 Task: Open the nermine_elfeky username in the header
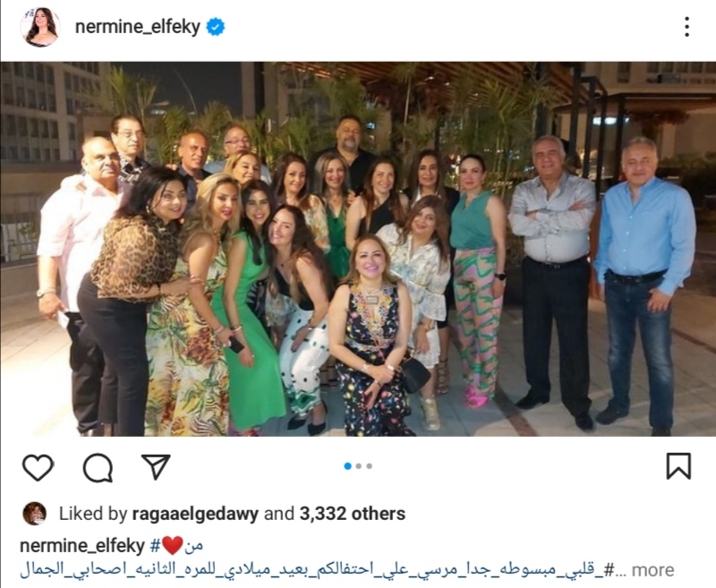(138, 28)
